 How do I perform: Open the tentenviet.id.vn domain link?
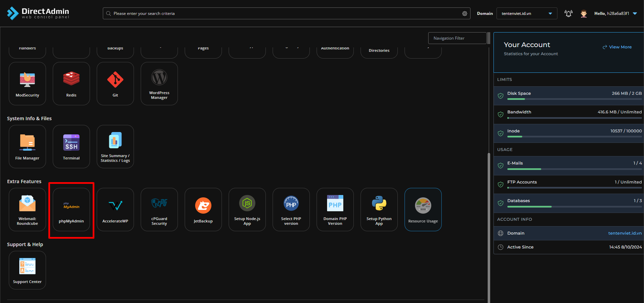pos(625,233)
